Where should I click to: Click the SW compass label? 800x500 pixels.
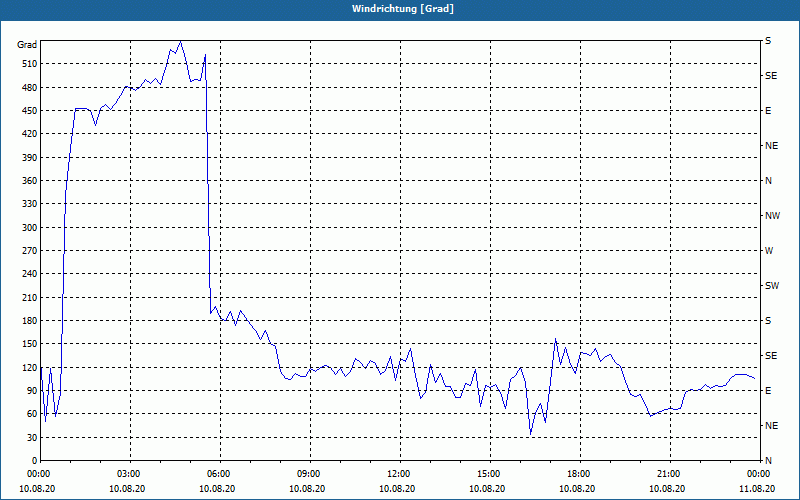point(772,286)
